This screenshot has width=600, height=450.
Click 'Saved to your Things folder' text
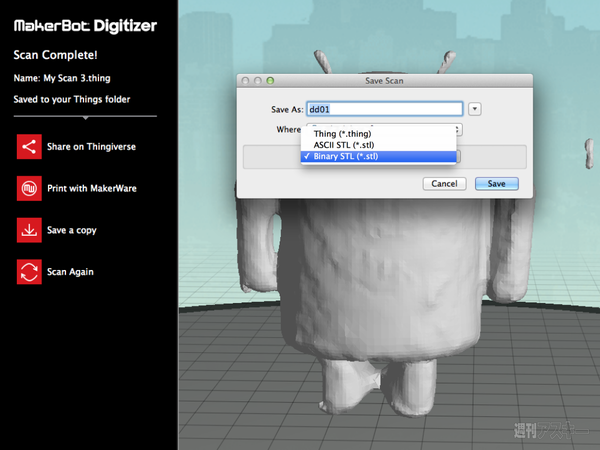coord(72,99)
